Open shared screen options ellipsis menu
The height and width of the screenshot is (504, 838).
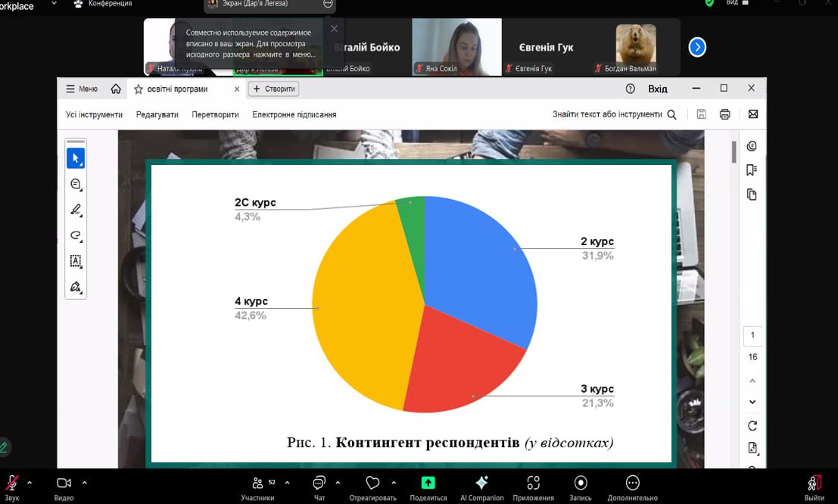(328, 4)
